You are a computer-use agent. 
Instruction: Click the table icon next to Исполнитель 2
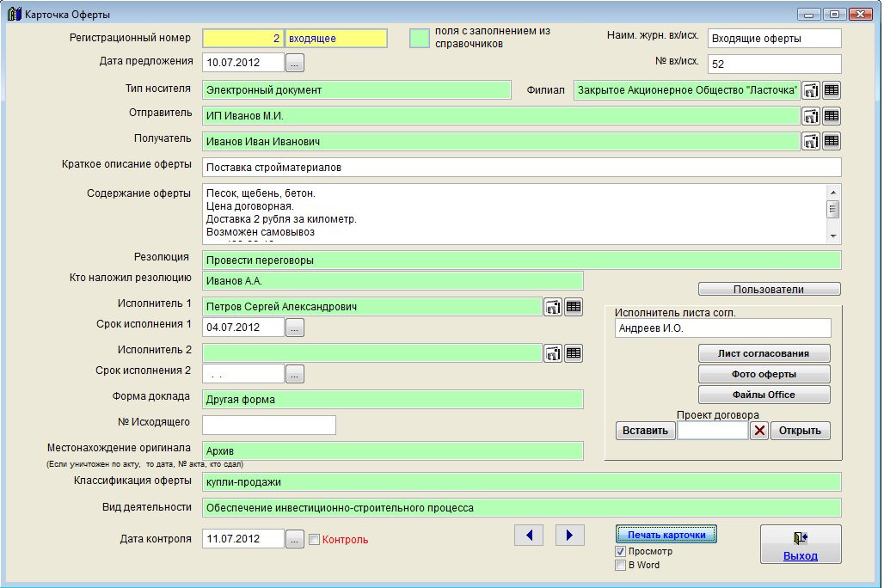pos(574,352)
